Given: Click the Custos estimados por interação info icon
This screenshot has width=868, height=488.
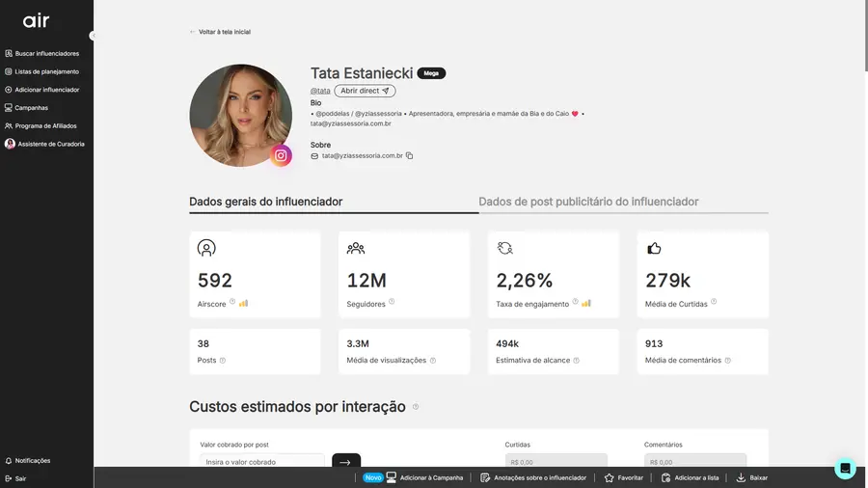Looking at the screenshot, I should click(416, 407).
